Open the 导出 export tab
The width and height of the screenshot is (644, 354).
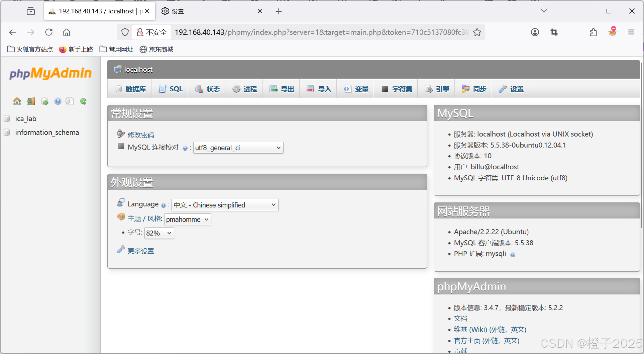point(282,89)
